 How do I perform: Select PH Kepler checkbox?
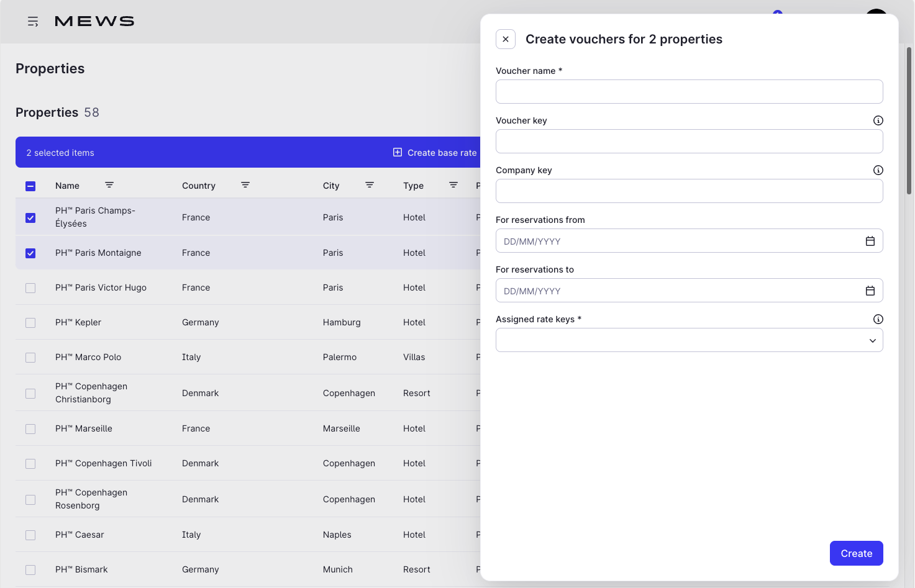pos(30,323)
